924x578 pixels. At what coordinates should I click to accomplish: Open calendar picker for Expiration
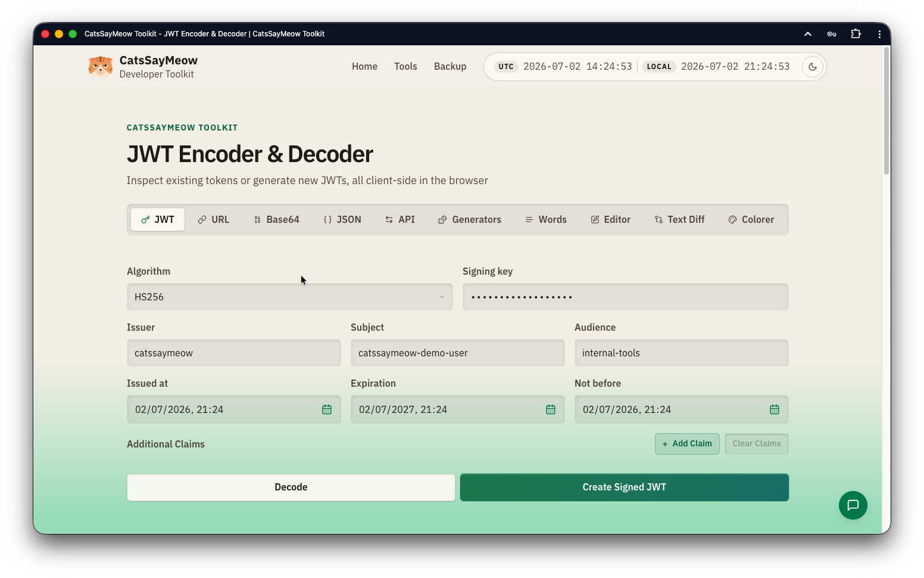point(551,409)
